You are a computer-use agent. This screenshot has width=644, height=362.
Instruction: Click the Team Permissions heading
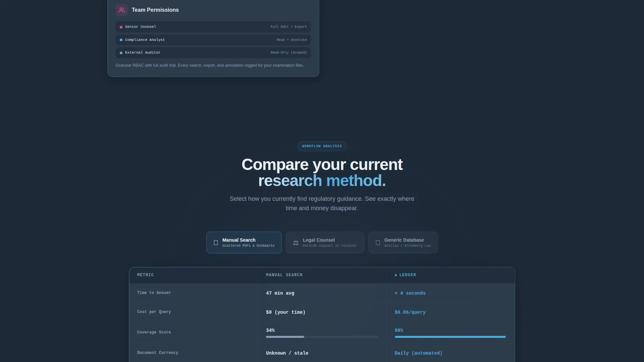point(155,10)
